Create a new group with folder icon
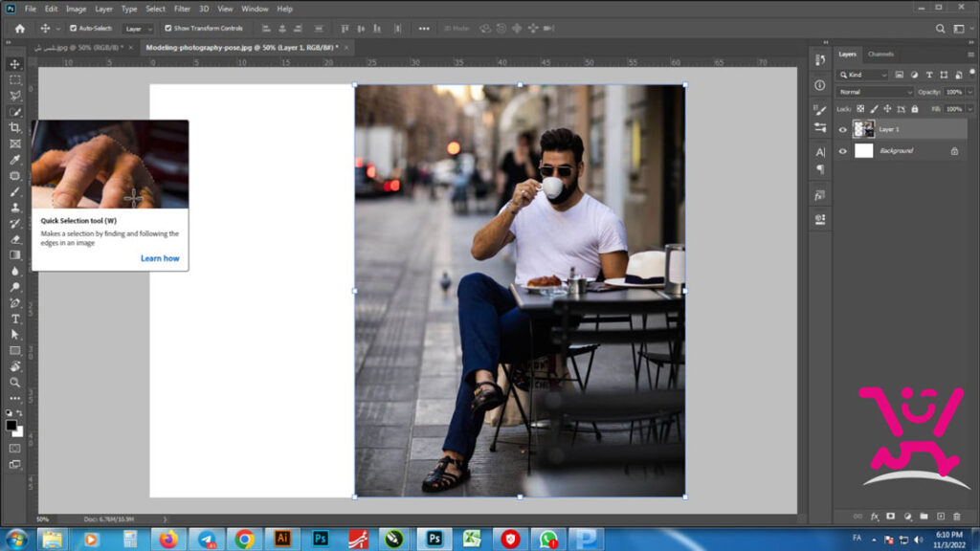 pos(924,517)
